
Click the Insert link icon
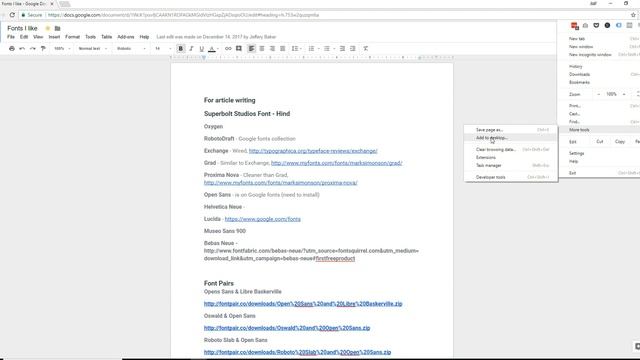[x=228, y=49]
